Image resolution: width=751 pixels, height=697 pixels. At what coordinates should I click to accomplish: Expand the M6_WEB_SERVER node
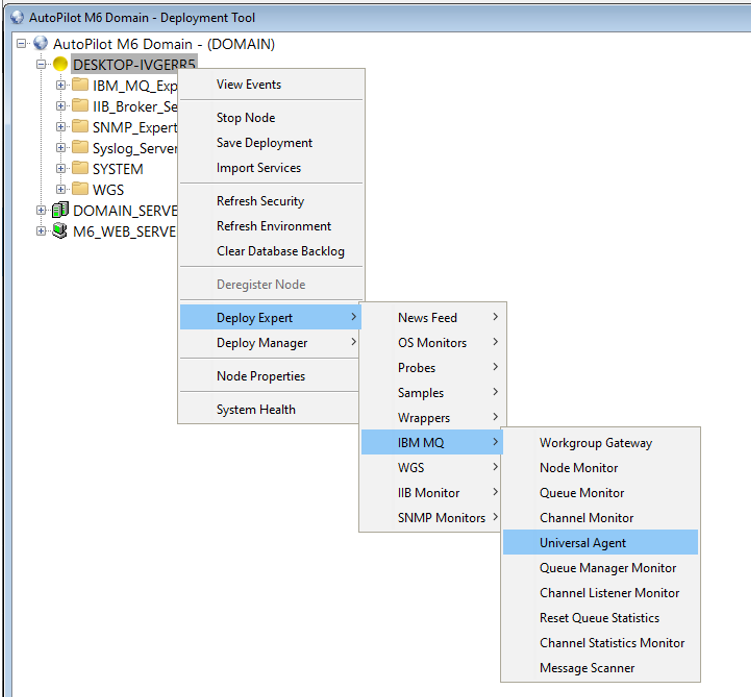[41, 231]
